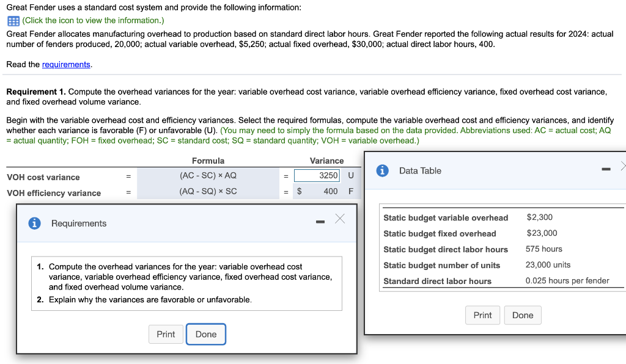626x364 pixels.
Task: Click Done in the Data Table dialog
Action: click(x=523, y=315)
